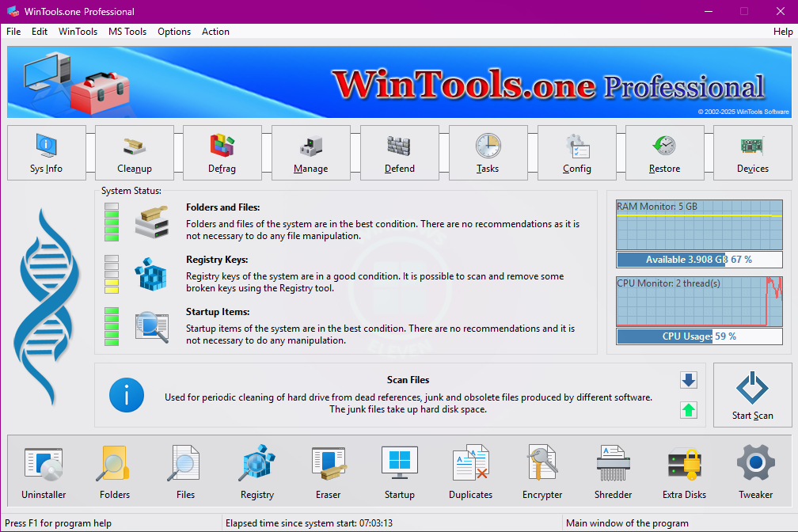
Task: Open the Manage tool
Action: click(311, 153)
